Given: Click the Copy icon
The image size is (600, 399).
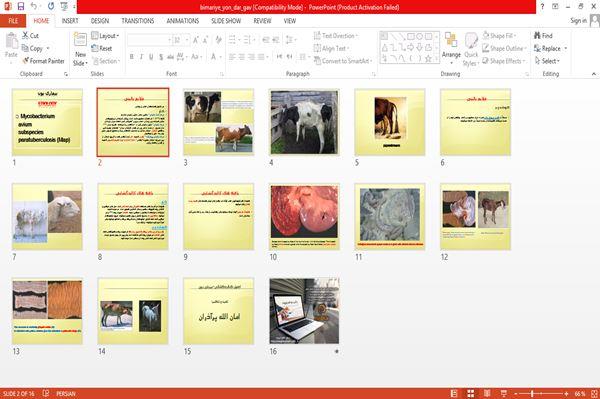Looking at the screenshot, I should 25,48.
